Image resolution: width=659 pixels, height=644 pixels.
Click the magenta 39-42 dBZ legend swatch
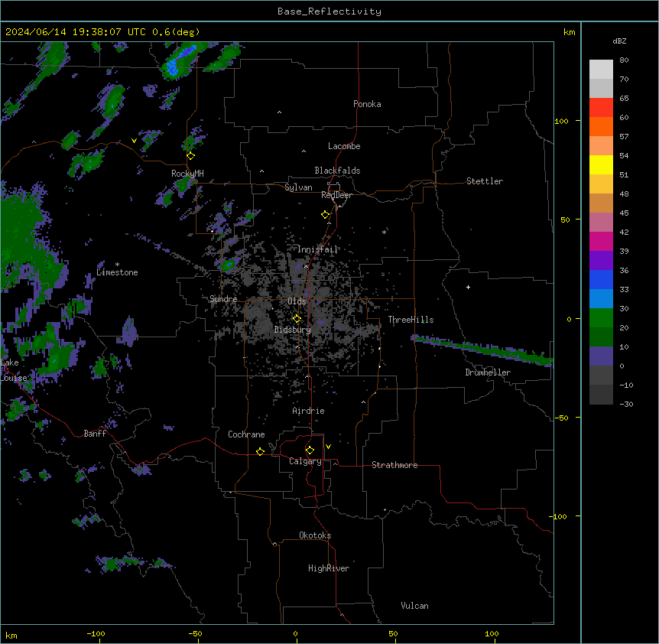tap(601, 242)
